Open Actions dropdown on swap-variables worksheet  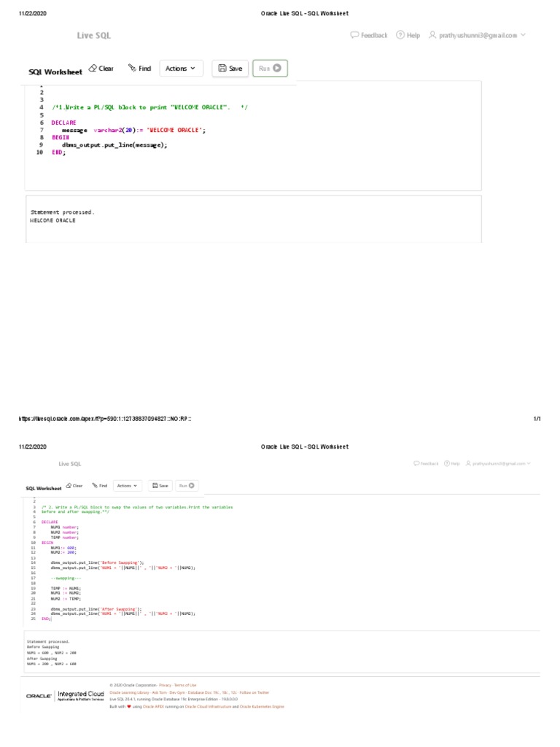pos(127,485)
